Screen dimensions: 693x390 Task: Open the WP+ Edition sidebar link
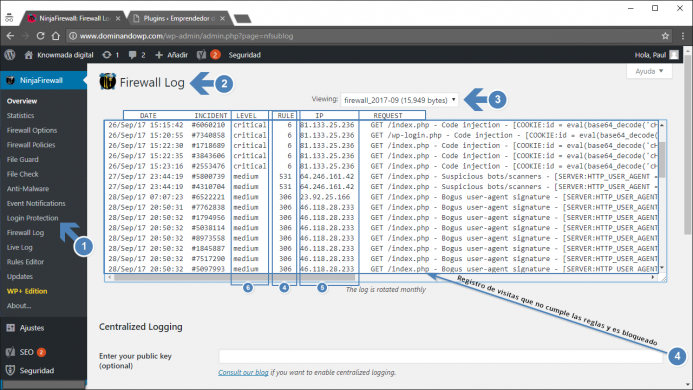(x=27, y=291)
